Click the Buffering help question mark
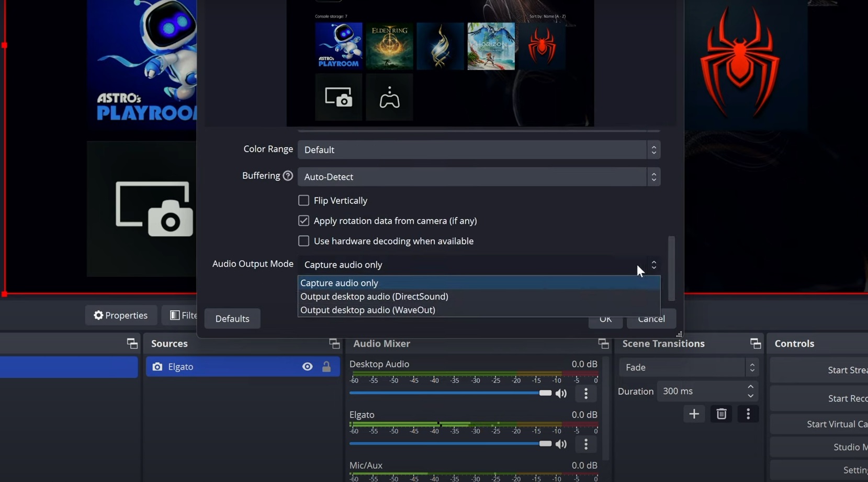This screenshot has width=868, height=482. pyautogui.click(x=288, y=176)
